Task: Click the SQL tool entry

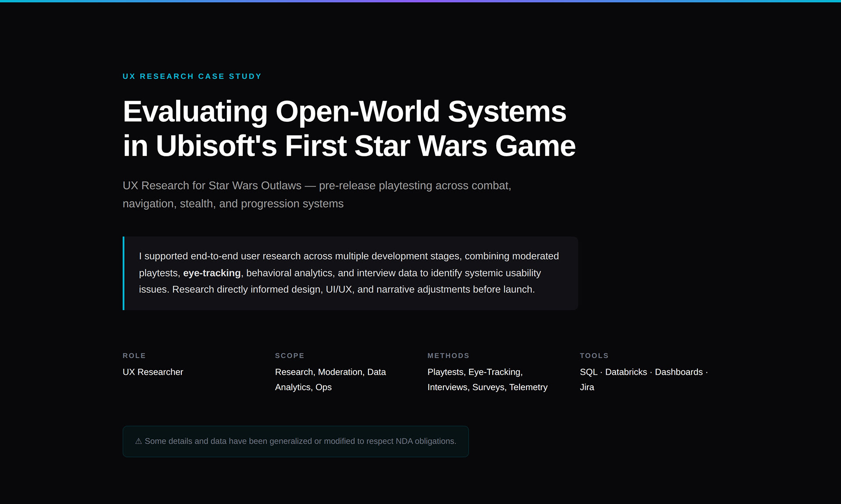Action: [588, 372]
